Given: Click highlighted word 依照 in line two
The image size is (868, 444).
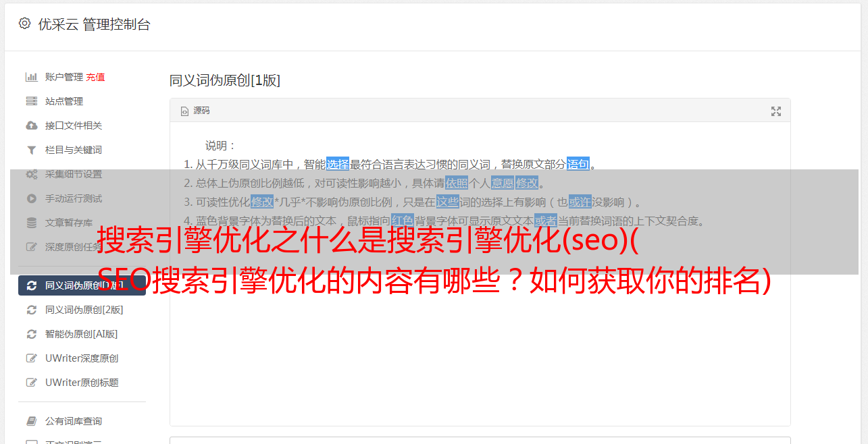Looking at the screenshot, I should tap(457, 183).
